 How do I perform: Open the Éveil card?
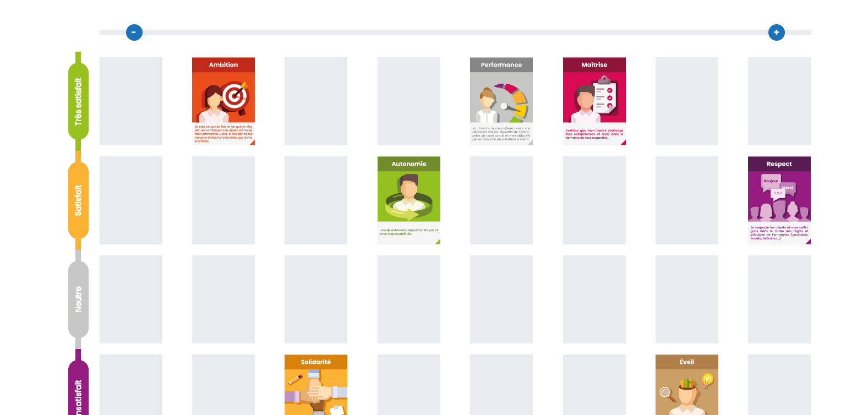(687, 385)
